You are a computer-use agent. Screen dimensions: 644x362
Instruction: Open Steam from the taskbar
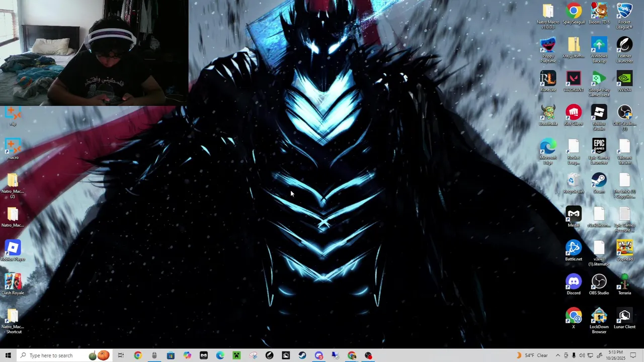pyautogui.click(x=302, y=355)
